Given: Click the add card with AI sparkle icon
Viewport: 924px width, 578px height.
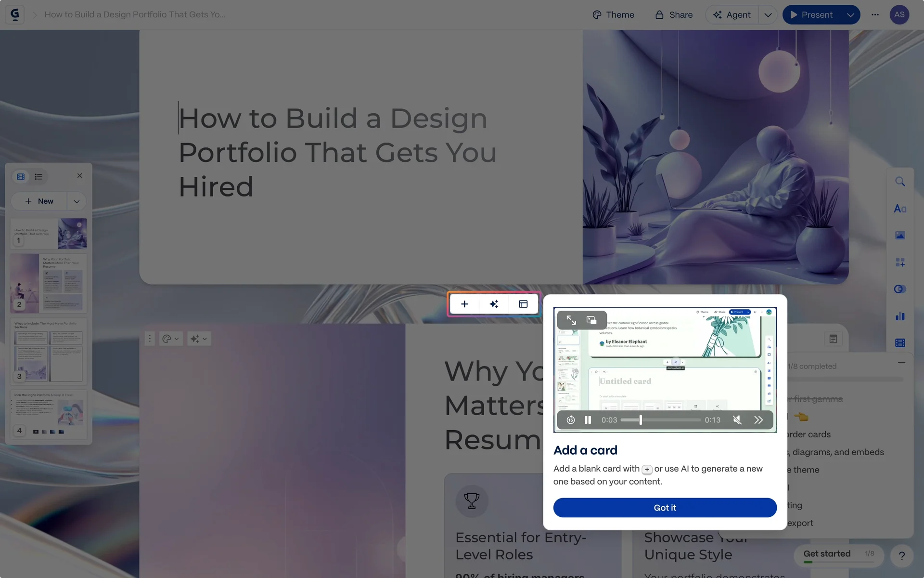Looking at the screenshot, I should point(494,304).
